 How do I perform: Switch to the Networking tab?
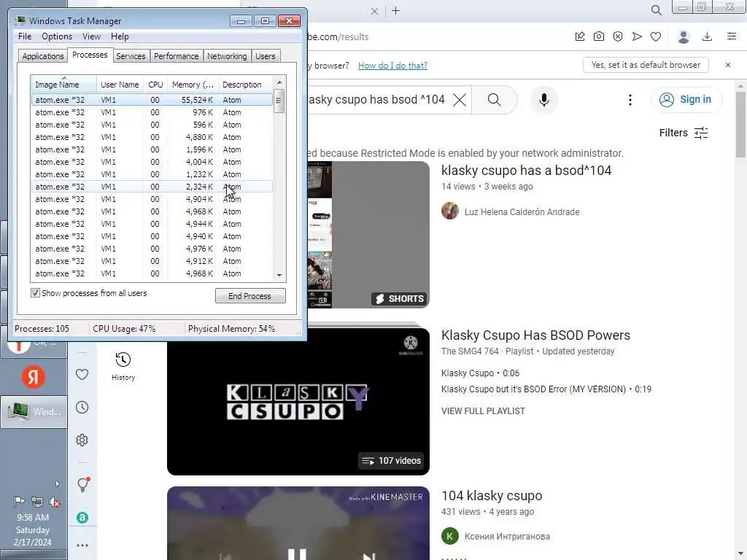pyautogui.click(x=227, y=56)
